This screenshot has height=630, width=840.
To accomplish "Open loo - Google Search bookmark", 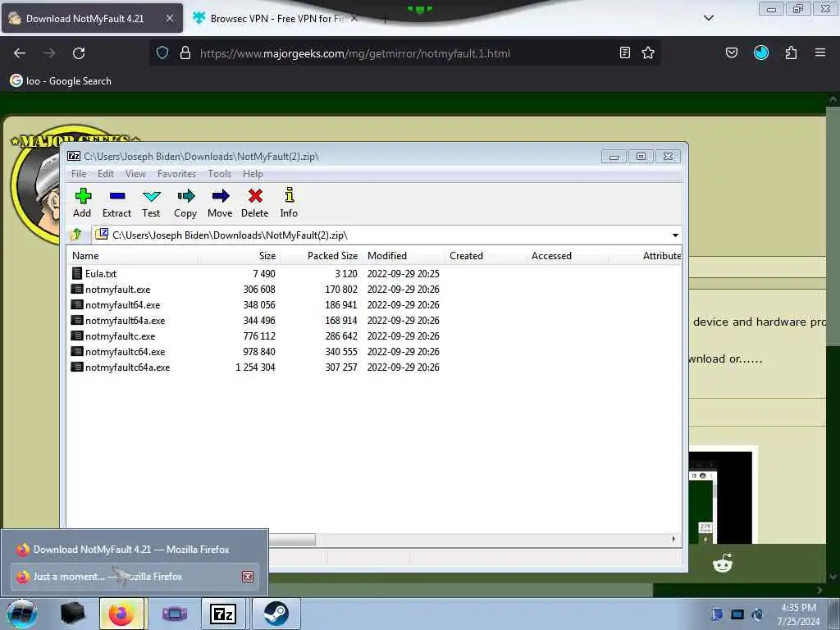I will [x=61, y=81].
